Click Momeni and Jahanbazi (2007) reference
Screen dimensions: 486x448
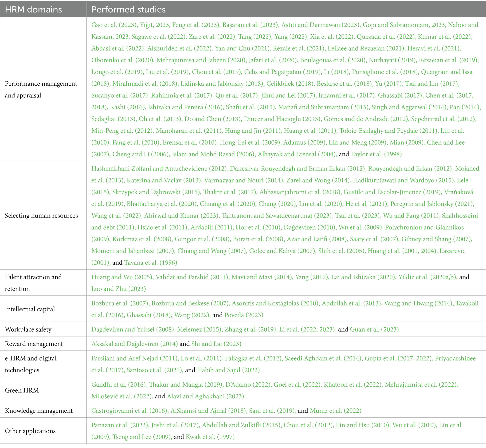(x=133, y=251)
